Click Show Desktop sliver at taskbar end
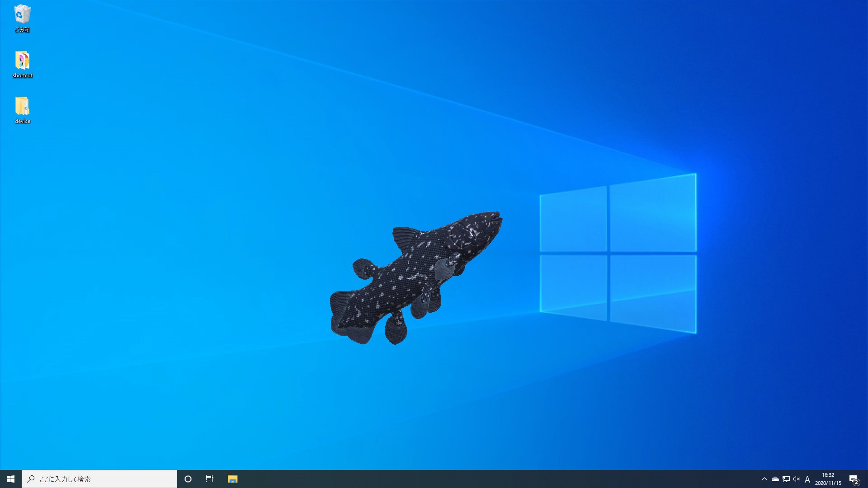Image resolution: width=868 pixels, height=488 pixels. coord(866,479)
